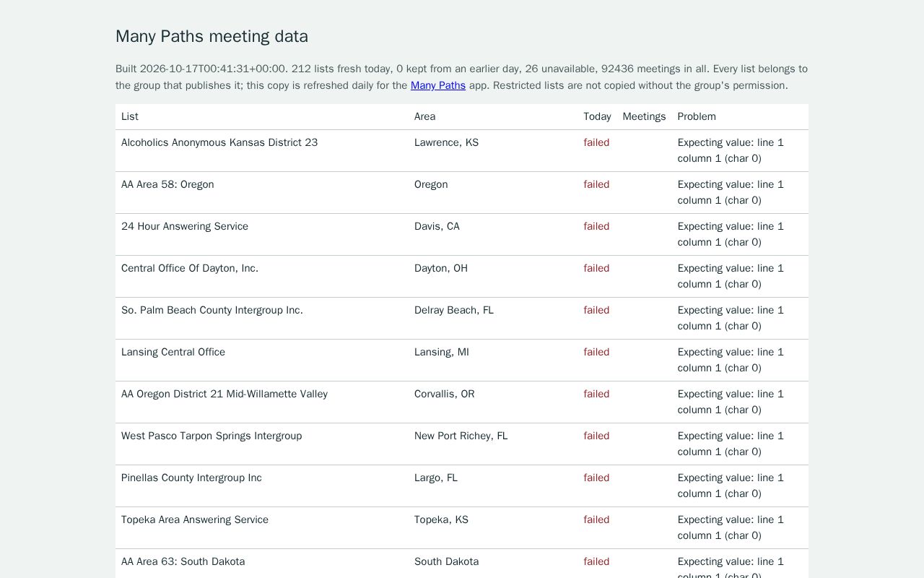
Task: Click the 'Many Paths meeting data' heading
Action: 212,36
